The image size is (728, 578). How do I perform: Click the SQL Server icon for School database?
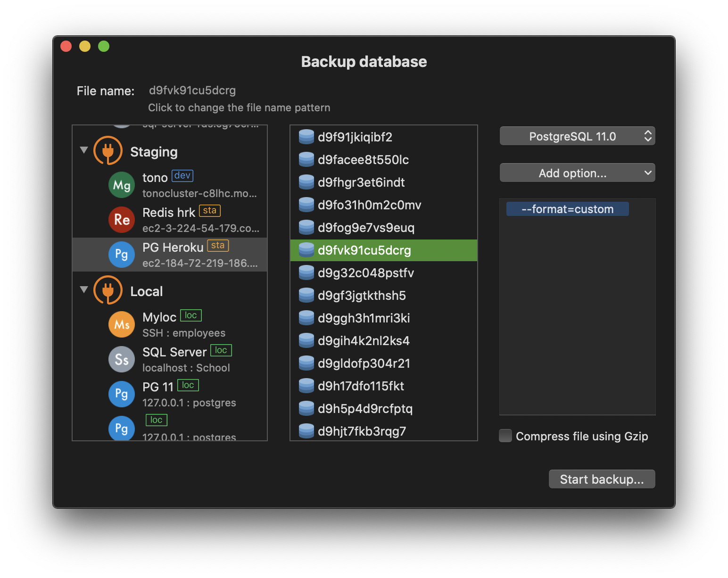click(x=121, y=359)
